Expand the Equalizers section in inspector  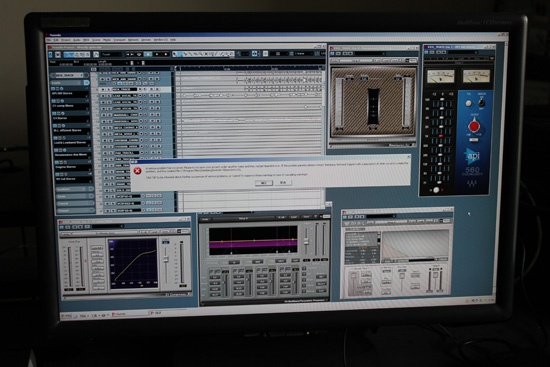75,189
